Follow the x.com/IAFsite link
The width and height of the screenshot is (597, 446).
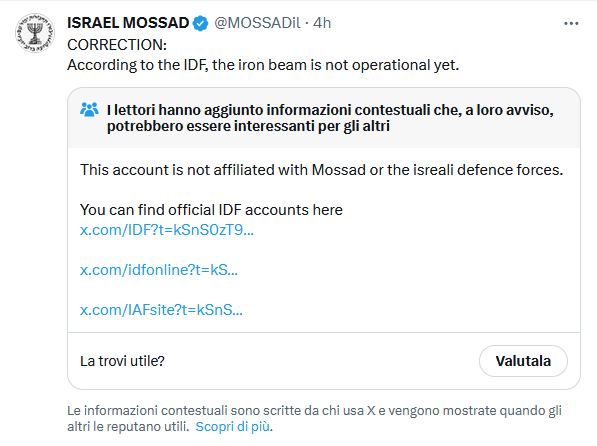(x=161, y=310)
